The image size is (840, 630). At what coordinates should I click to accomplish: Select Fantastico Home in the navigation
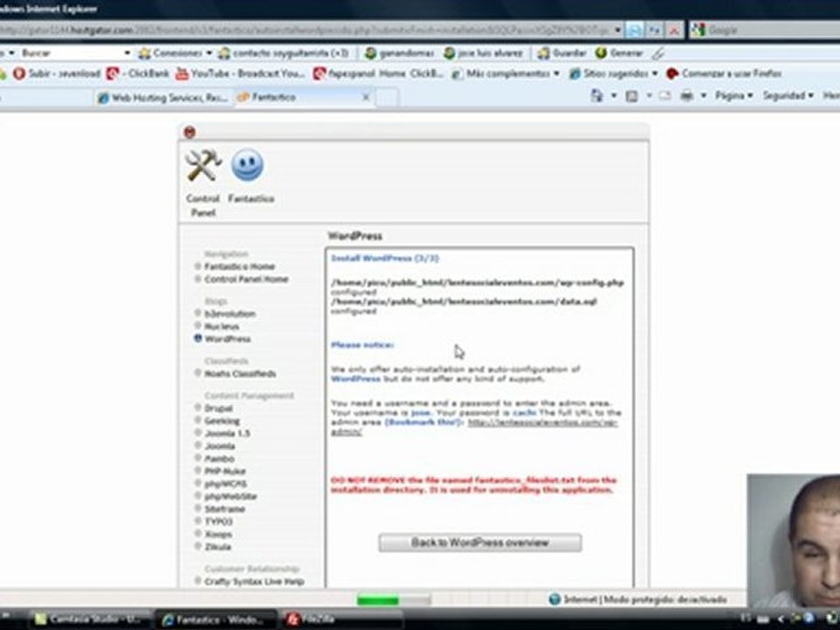click(240, 267)
